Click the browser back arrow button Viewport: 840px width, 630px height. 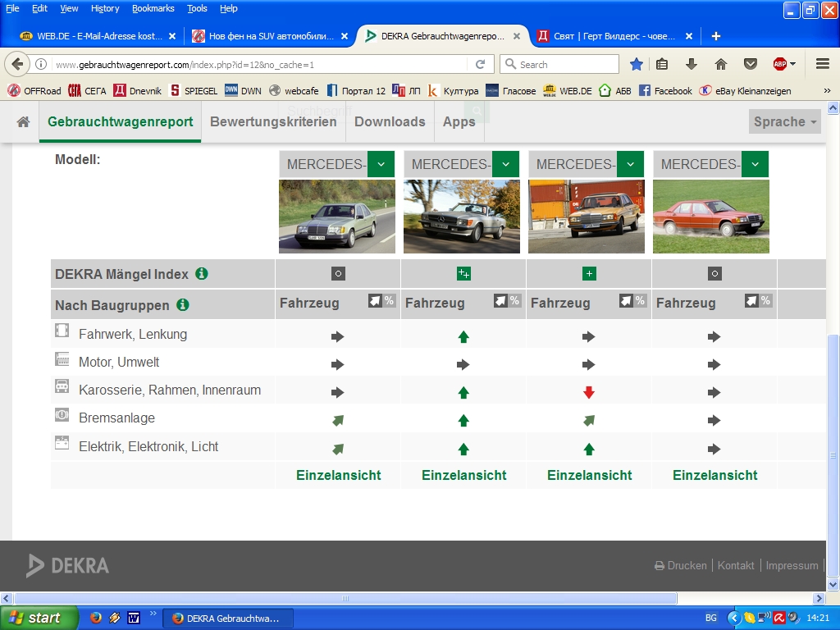pos(18,64)
